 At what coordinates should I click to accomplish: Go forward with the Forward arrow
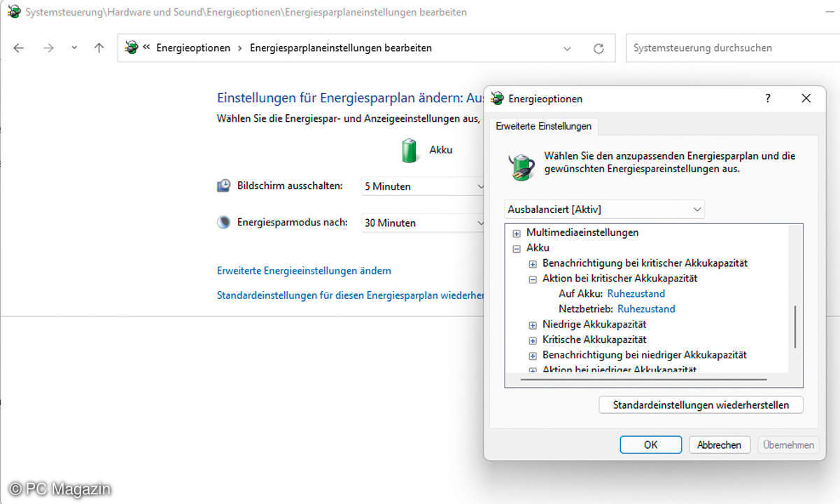coord(48,48)
